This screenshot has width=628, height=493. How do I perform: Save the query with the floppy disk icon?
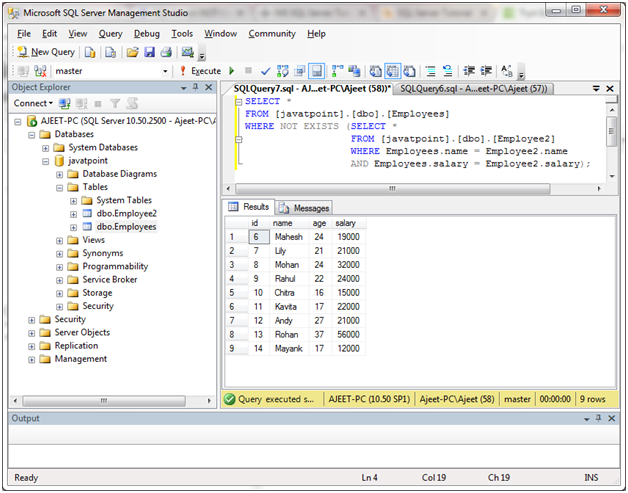tap(149, 52)
